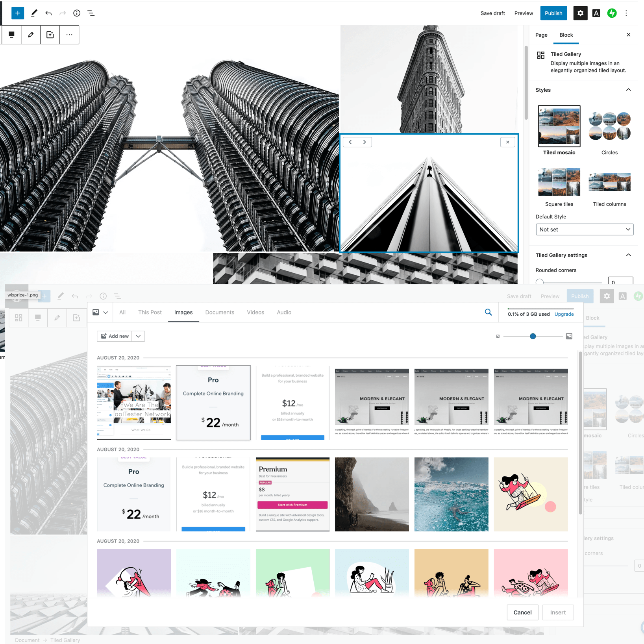Open the Default Style dropdown
This screenshot has width=644, height=644.
584,229
